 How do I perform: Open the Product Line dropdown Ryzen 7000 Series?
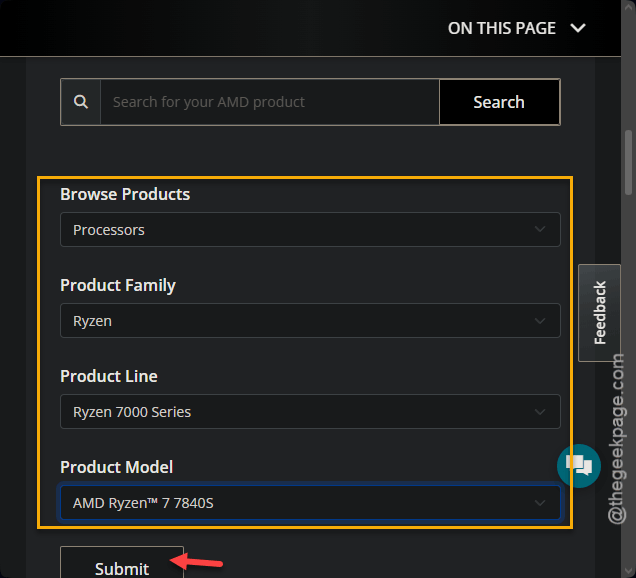pyautogui.click(x=310, y=411)
